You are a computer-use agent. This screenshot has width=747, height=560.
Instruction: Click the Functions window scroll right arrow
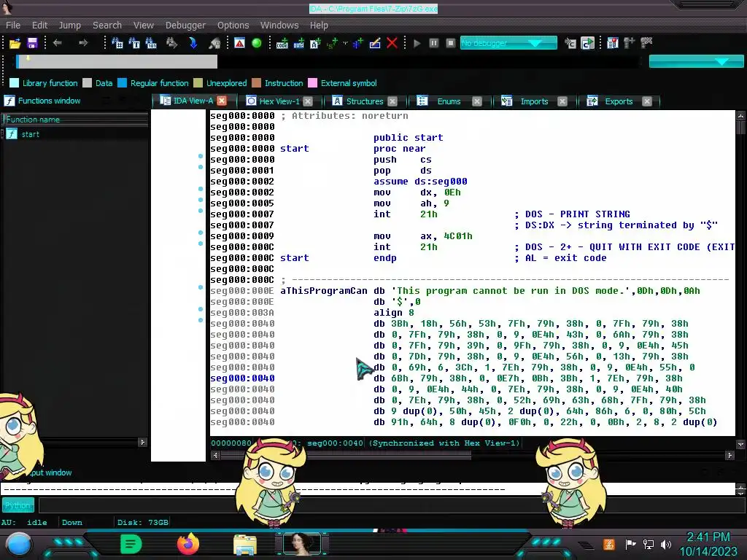point(142,443)
